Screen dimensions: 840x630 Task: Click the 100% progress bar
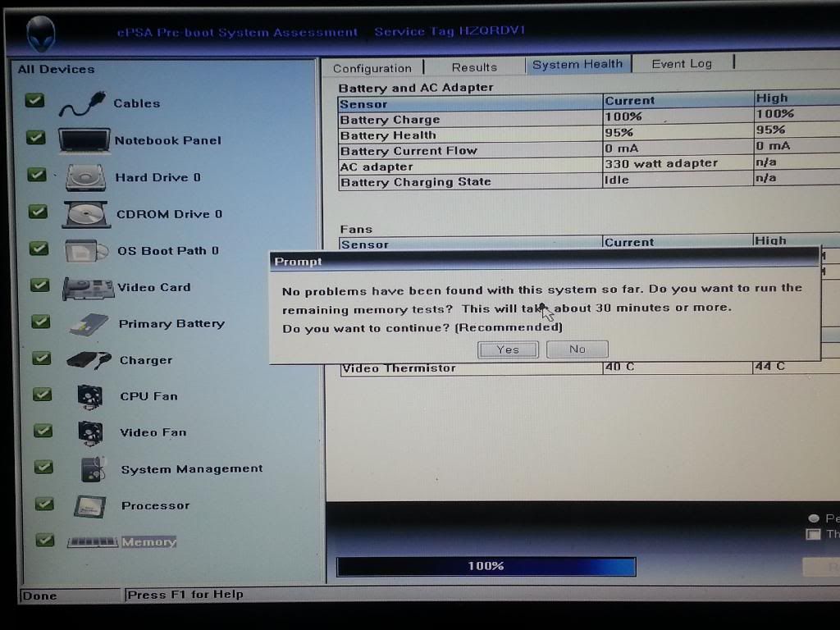tap(486, 567)
